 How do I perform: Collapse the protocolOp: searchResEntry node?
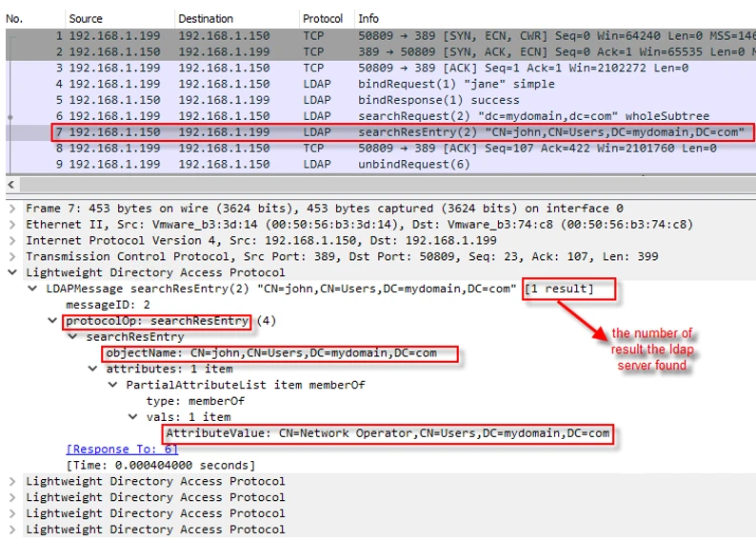(53, 321)
